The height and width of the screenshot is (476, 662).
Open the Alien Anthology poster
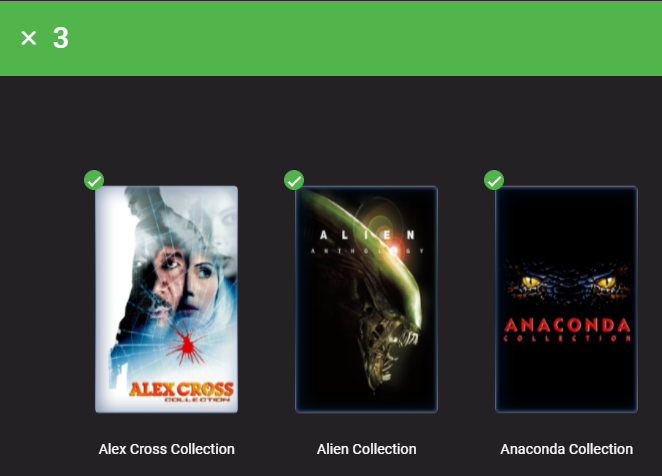click(366, 299)
